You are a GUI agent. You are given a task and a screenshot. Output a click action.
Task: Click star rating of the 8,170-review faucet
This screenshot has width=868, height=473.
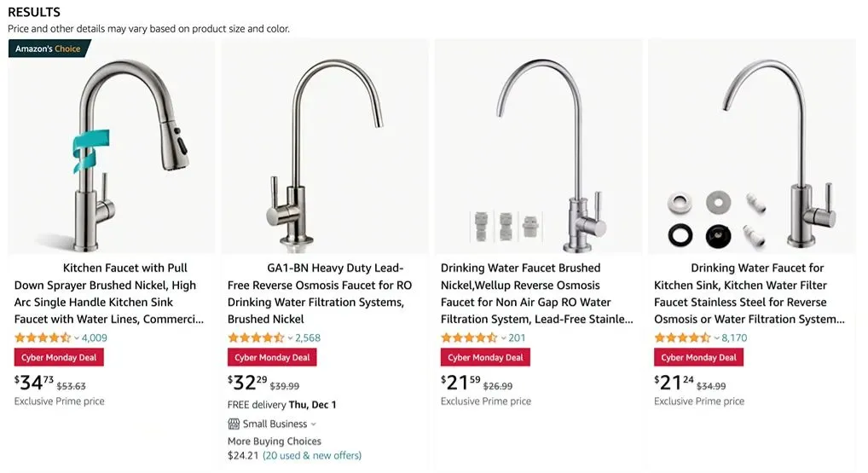682,337
